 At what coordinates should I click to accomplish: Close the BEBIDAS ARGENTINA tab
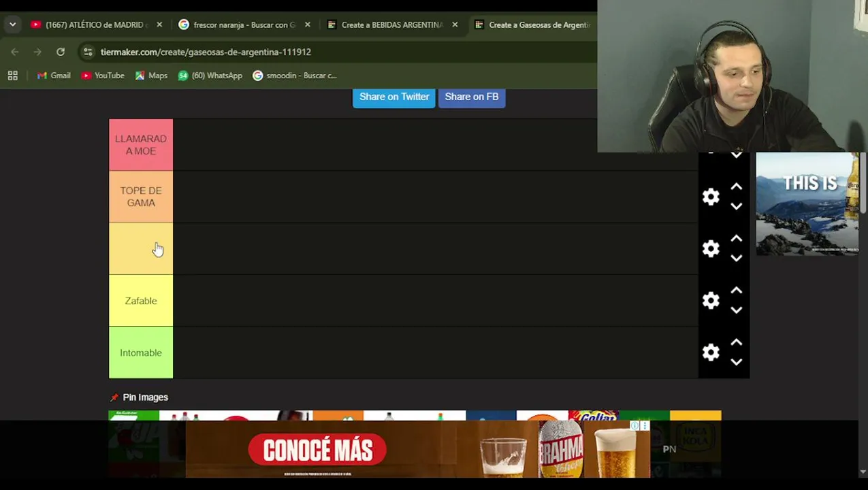455,24
